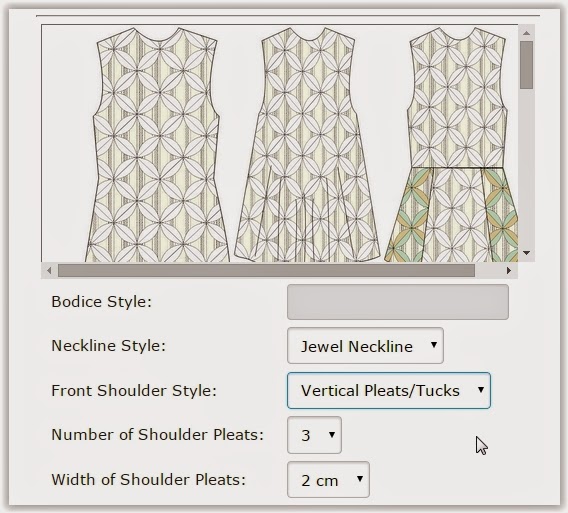Pick the waist-seam dress with colored panels
The height and width of the screenshot is (513, 568).
(x=452, y=145)
